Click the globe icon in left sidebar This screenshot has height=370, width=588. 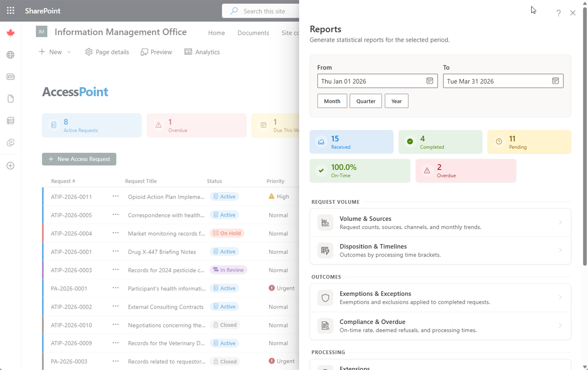(x=10, y=55)
